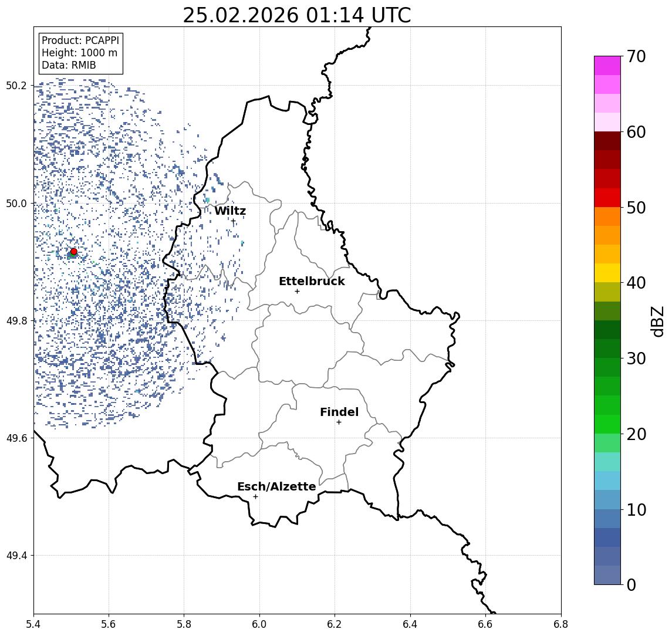The image size is (672, 636).
Task: Select the Ettelbruck city label
Action: (x=312, y=281)
